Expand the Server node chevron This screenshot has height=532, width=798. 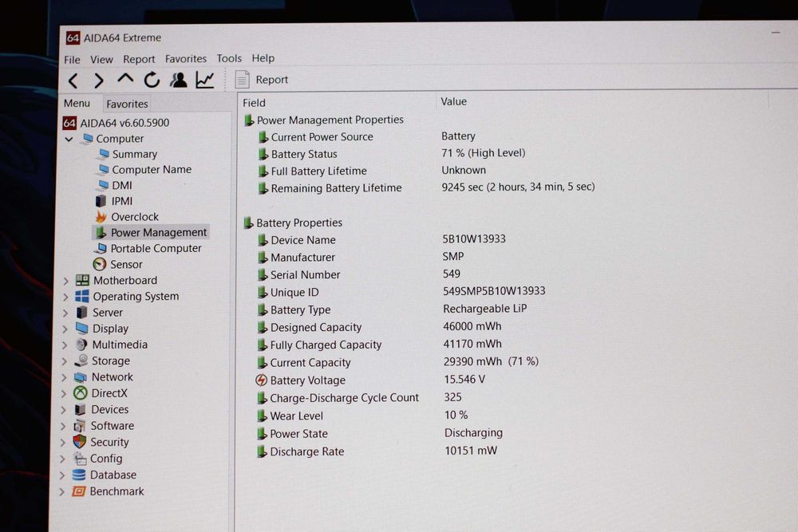65,313
